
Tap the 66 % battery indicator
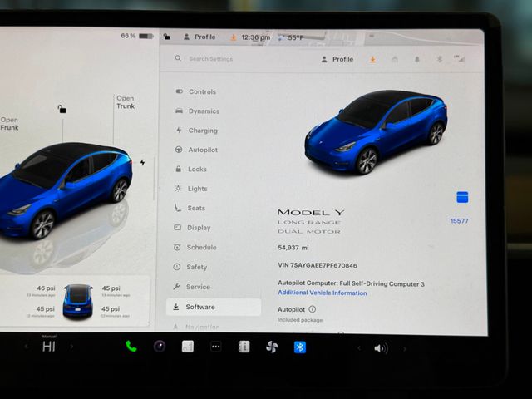pyautogui.click(x=137, y=36)
